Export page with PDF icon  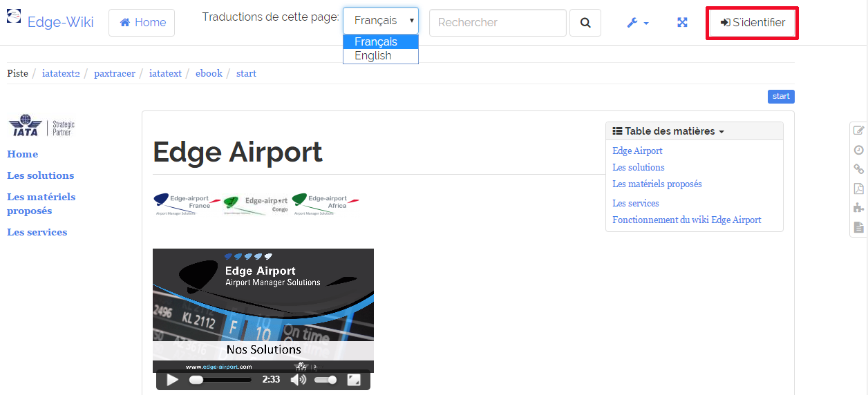(x=858, y=189)
